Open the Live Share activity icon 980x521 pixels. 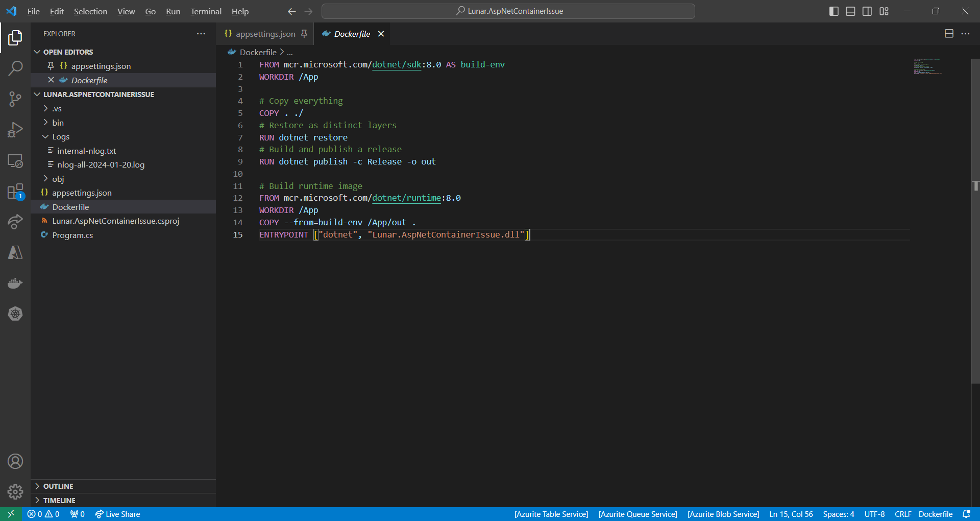15,222
